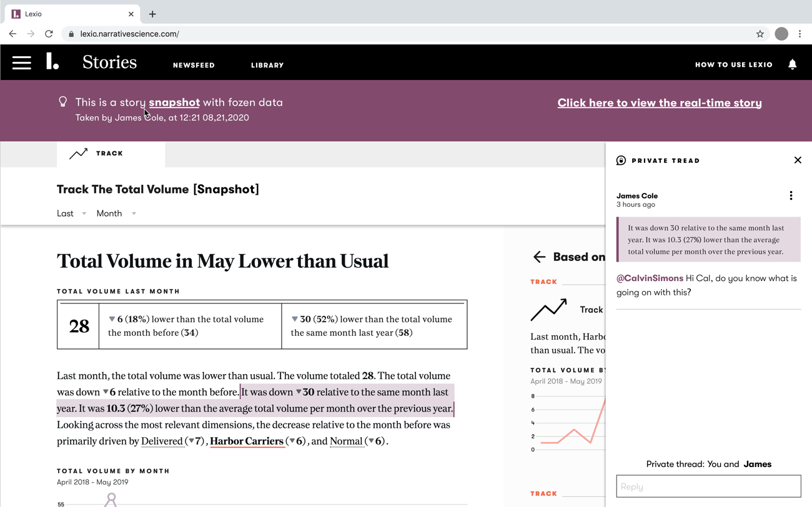
Task: Click the lightbulb snapshot hint icon
Action: point(62,102)
